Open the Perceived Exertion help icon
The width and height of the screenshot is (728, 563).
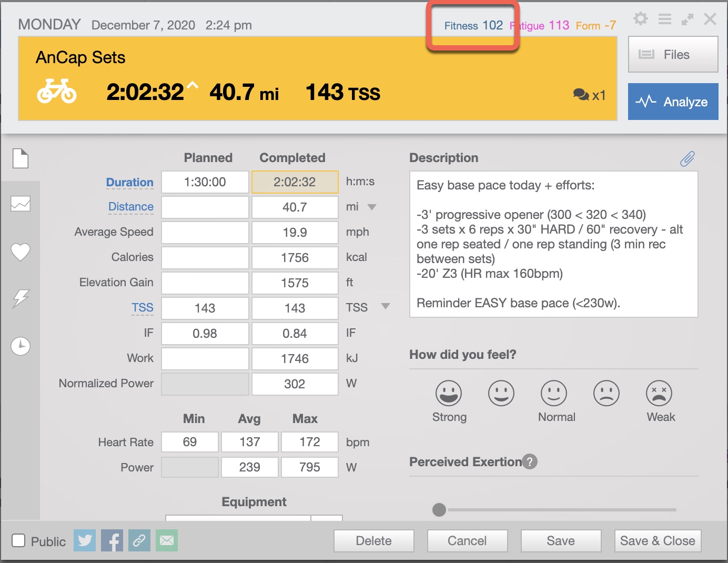click(x=530, y=461)
